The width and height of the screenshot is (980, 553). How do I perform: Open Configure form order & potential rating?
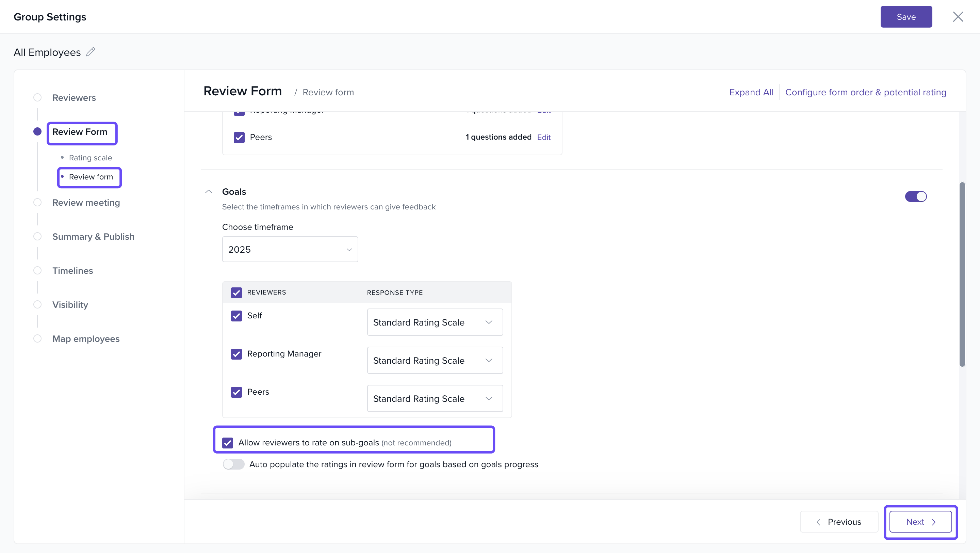tap(865, 92)
